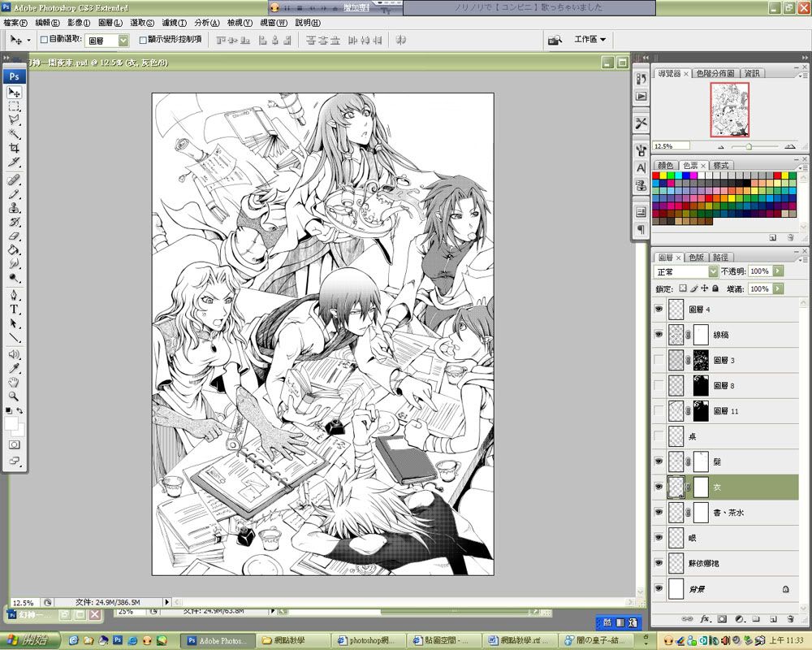Image resolution: width=812 pixels, height=650 pixels.
Task: Open the 濾鏡 menu
Action: click(174, 23)
